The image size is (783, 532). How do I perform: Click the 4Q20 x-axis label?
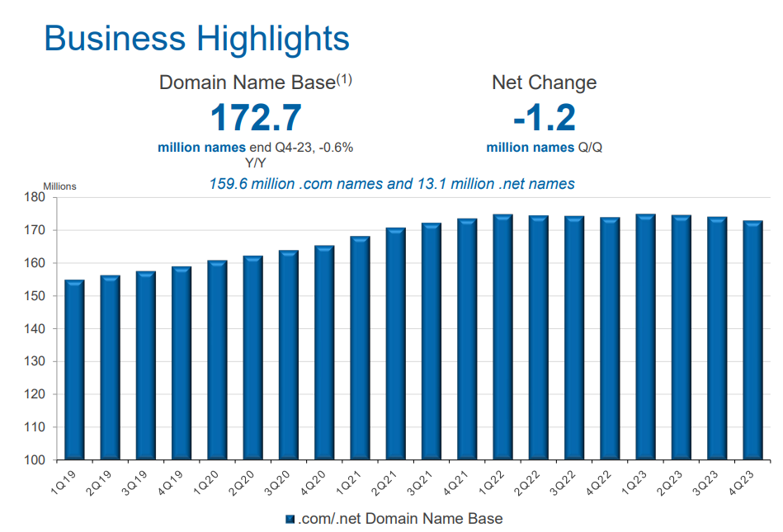[x=314, y=483]
